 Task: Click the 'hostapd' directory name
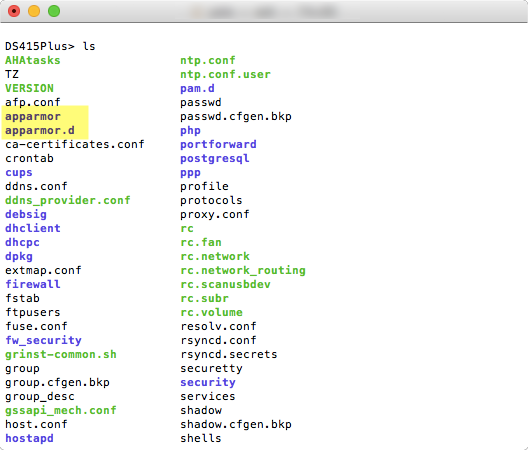pyautogui.click(x=29, y=439)
